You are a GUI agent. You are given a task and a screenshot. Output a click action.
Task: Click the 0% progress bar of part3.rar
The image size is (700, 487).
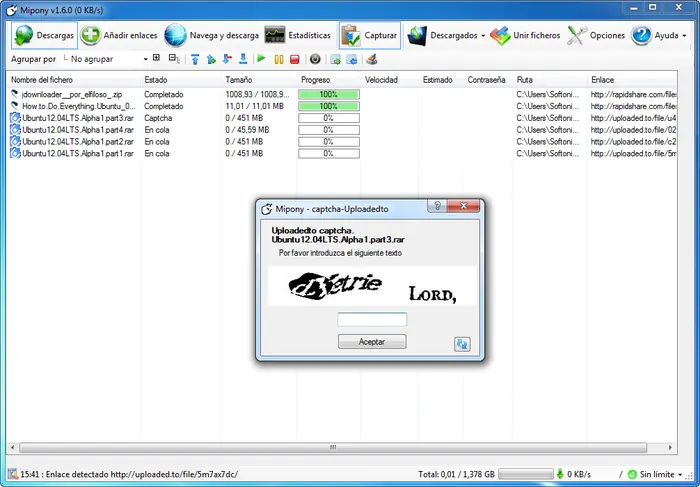[329, 118]
